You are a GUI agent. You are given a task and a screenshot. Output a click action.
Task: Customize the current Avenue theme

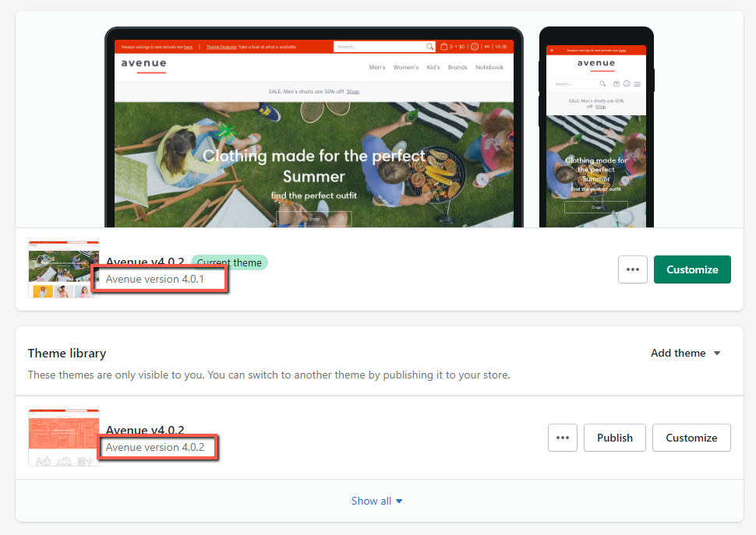coord(692,269)
